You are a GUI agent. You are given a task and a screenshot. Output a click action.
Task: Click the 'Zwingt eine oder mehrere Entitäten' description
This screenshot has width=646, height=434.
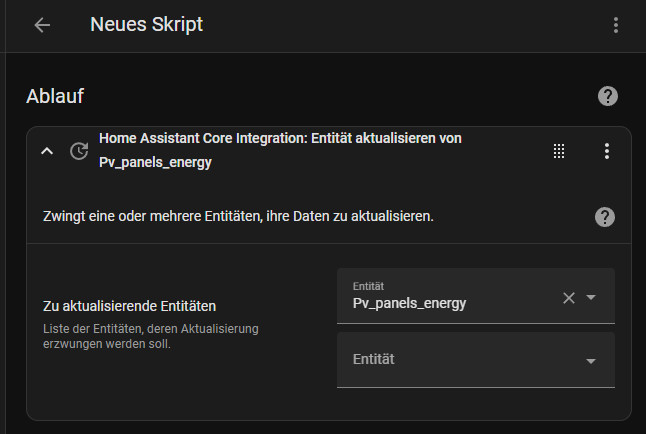(238, 216)
